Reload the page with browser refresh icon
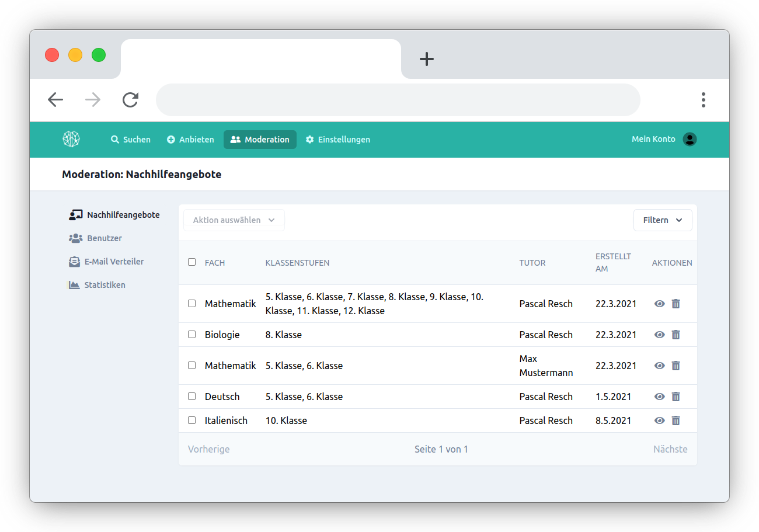Screen dimensions: 759x532 click(x=130, y=100)
